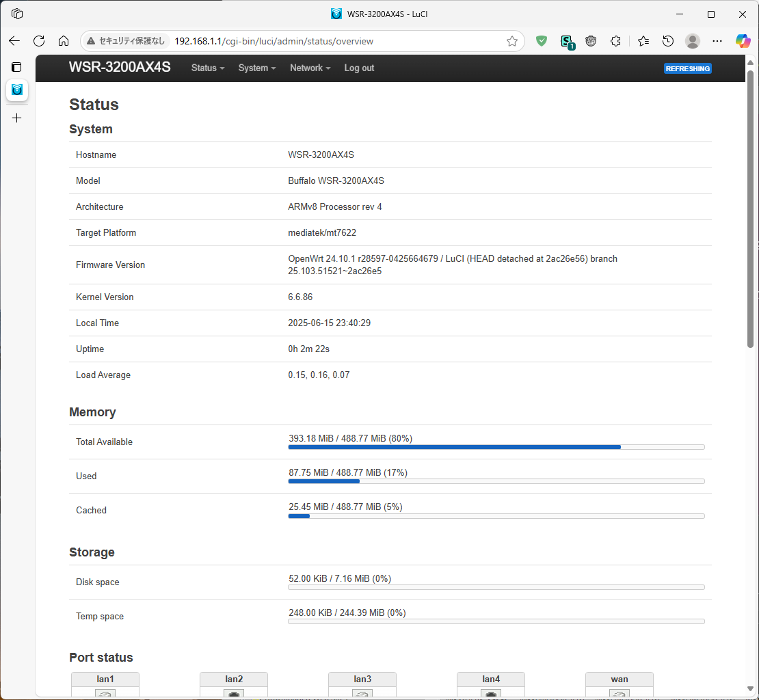Open the browser history clock icon
This screenshot has width=759, height=700.
[x=668, y=41]
